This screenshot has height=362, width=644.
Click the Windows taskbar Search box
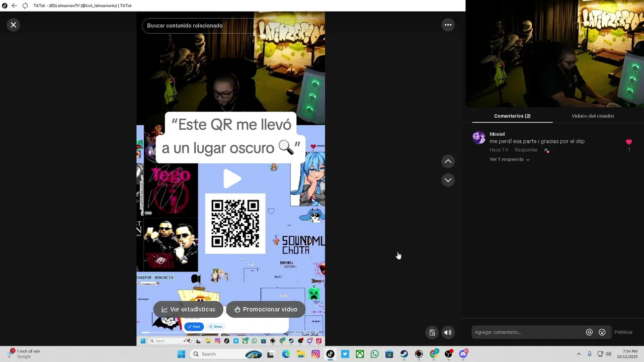pyautogui.click(x=226, y=354)
